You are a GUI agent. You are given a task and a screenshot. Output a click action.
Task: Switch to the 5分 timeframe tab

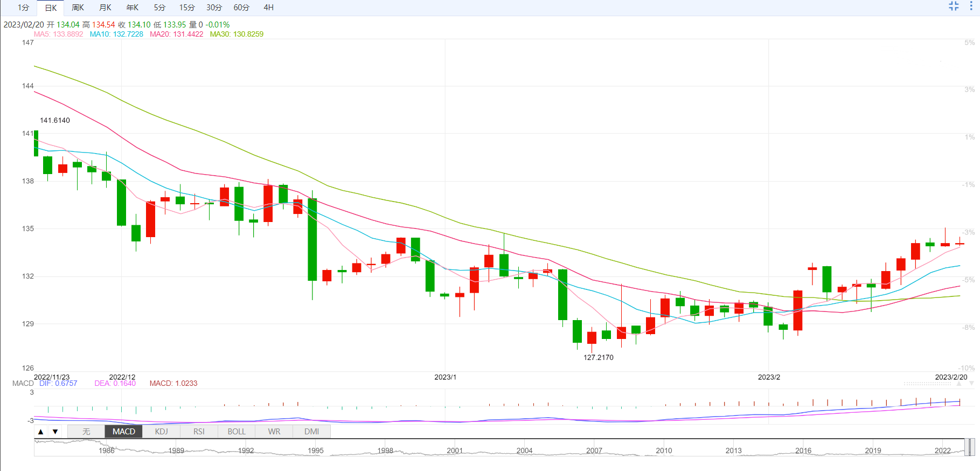[x=159, y=8]
